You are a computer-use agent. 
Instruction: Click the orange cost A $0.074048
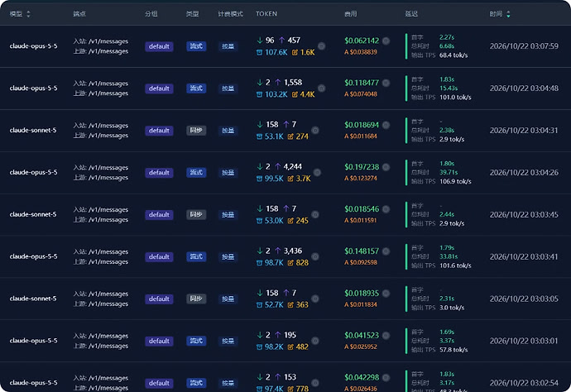pyautogui.click(x=361, y=94)
